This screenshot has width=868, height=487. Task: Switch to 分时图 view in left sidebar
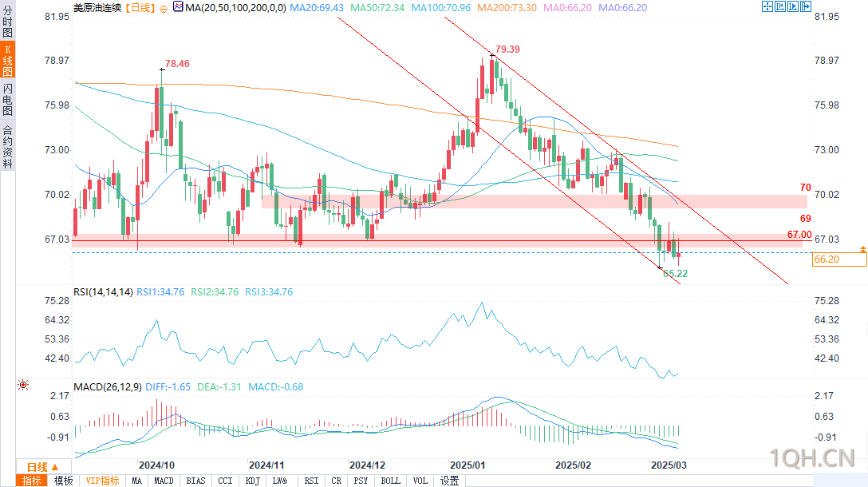7,21
